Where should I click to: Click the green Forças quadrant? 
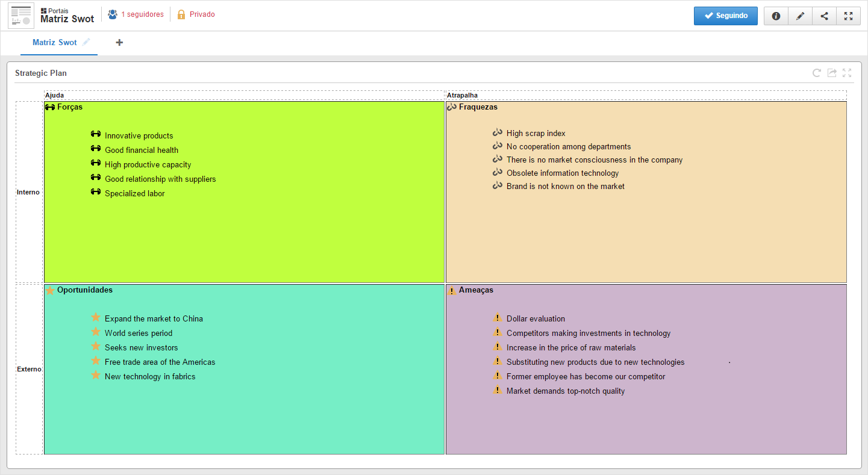pyautogui.click(x=244, y=192)
